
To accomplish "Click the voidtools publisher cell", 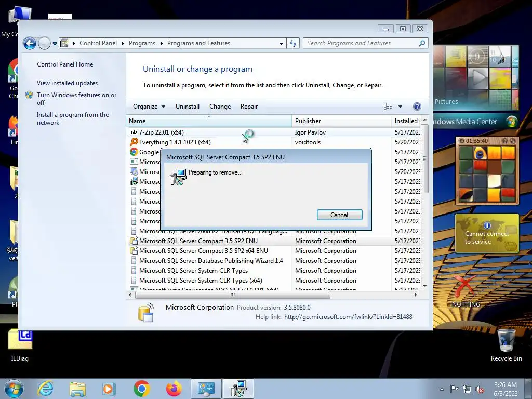I will (x=308, y=142).
